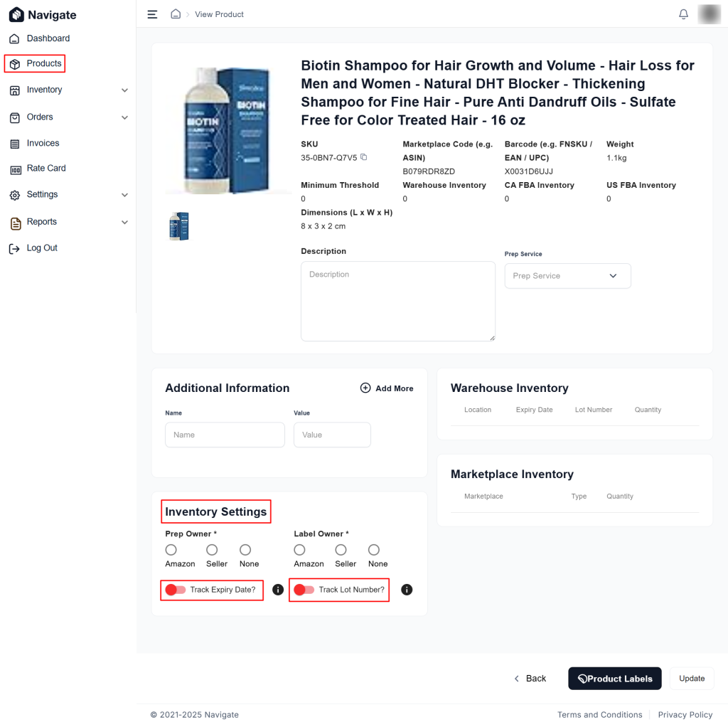Toggle the hamburger sidebar menu icon
728x727 pixels.
(x=152, y=14)
